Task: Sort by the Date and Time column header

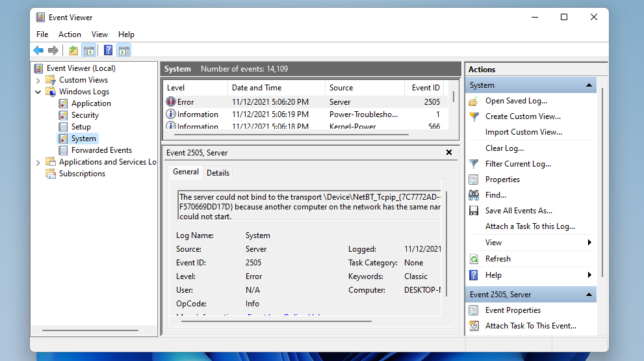Action: (276, 88)
